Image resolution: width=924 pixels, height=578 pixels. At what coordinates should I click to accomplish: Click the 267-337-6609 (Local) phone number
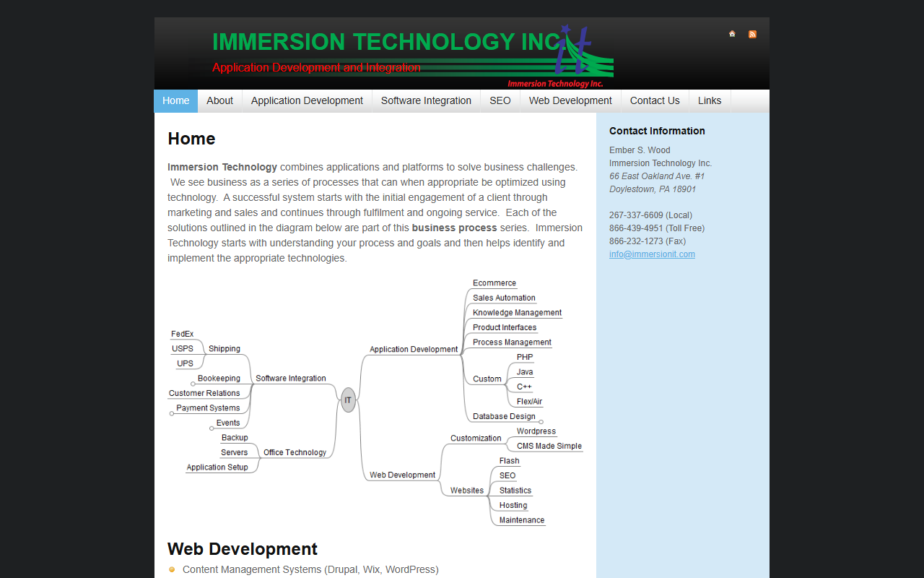tap(650, 215)
